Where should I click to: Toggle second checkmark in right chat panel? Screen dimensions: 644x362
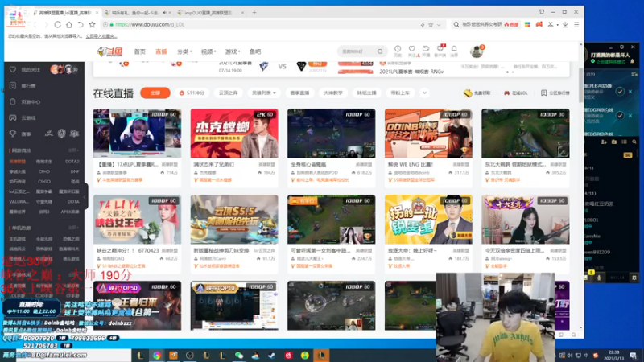point(620,116)
